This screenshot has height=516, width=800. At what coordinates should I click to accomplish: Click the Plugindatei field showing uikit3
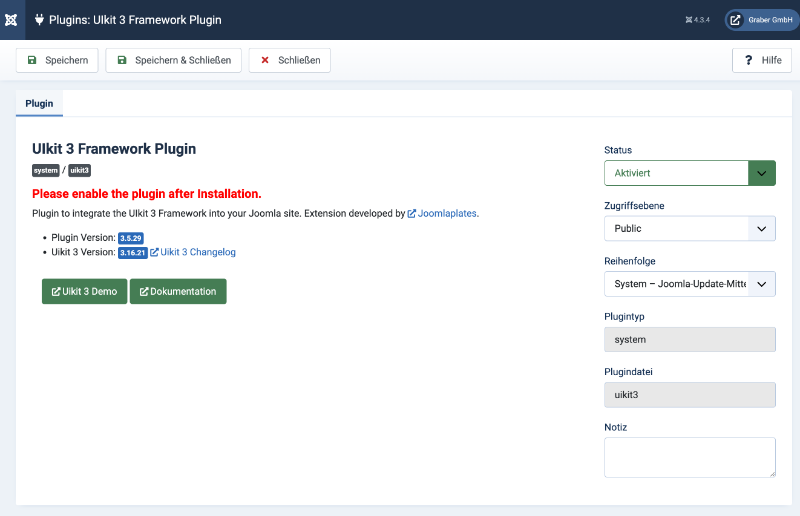[690, 395]
